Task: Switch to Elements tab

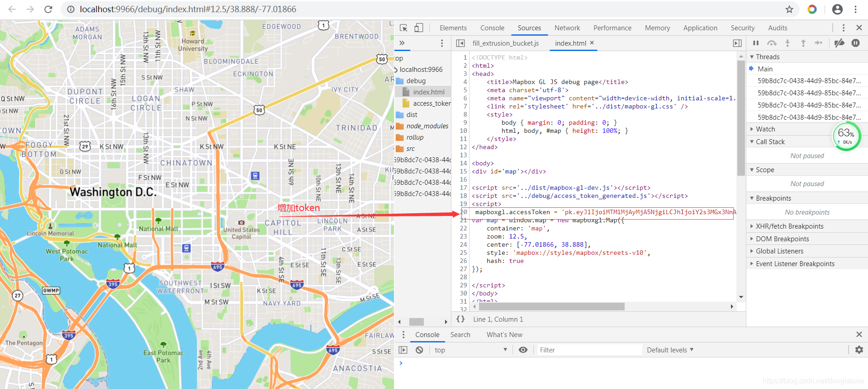Action: tap(453, 28)
